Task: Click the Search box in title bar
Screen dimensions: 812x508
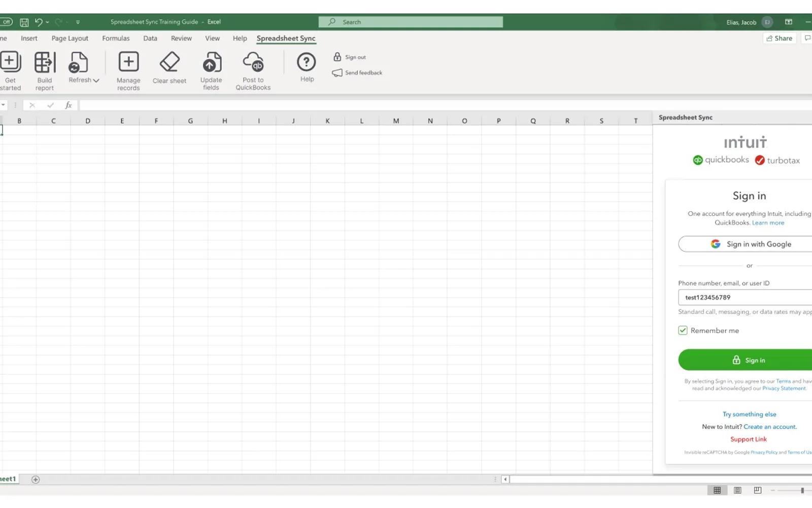Action: click(411, 22)
